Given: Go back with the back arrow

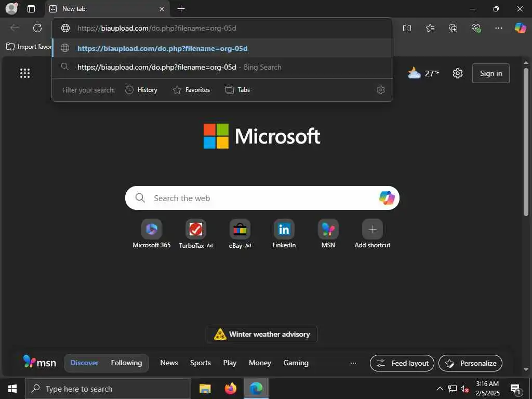Looking at the screenshot, I should [x=15, y=28].
